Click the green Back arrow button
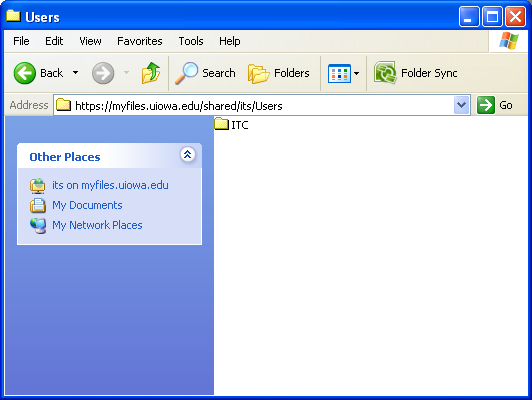 pyautogui.click(x=24, y=73)
